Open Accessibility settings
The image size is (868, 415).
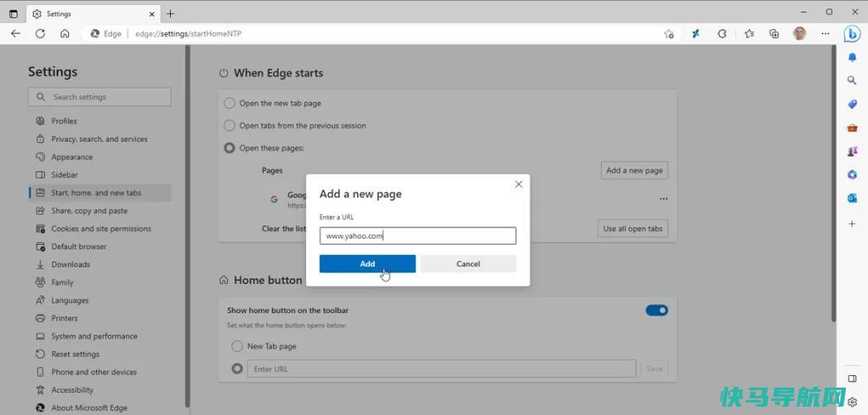click(99, 389)
